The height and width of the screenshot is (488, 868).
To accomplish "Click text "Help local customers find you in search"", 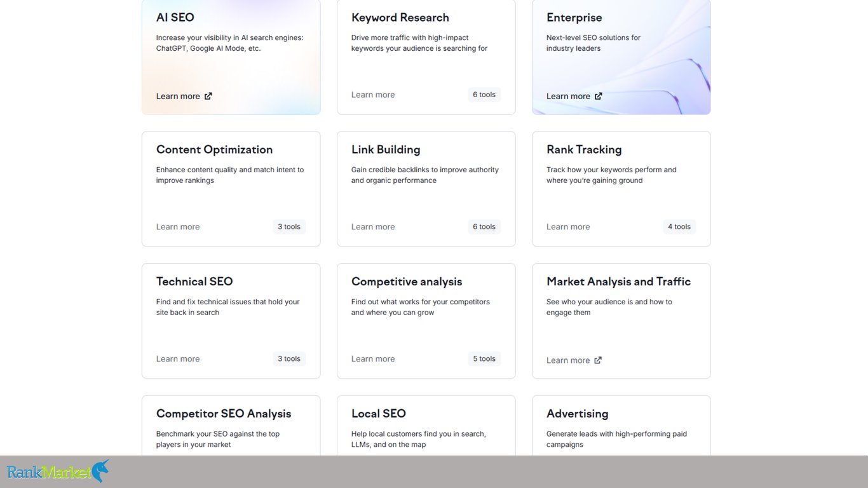I will pyautogui.click(x=419, y=434).
